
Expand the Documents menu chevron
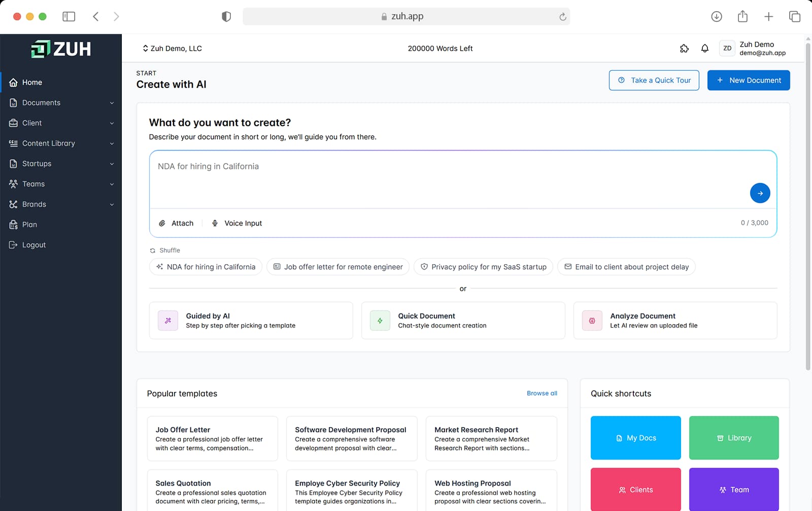(x=112, y=103)
